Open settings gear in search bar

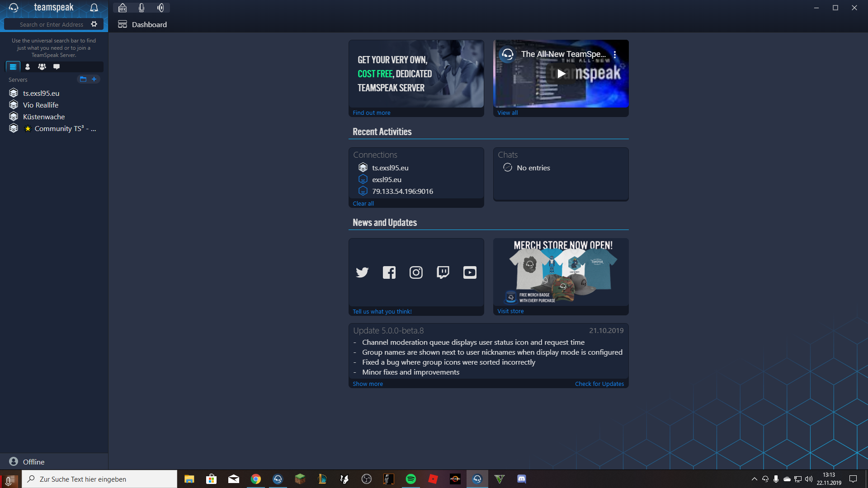[94, 24]
